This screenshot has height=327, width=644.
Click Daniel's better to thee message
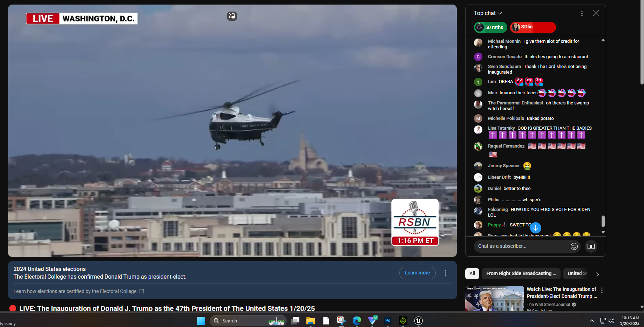517,189
